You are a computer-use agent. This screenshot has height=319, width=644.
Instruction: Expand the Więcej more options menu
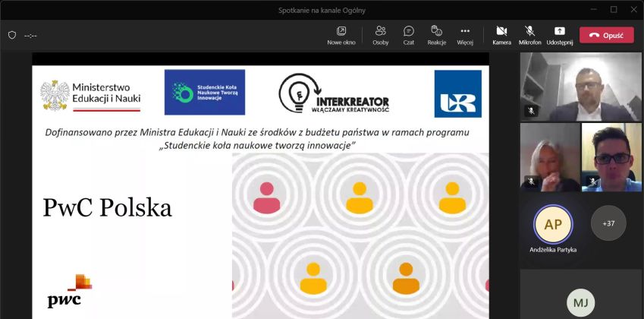coord(465,35)
